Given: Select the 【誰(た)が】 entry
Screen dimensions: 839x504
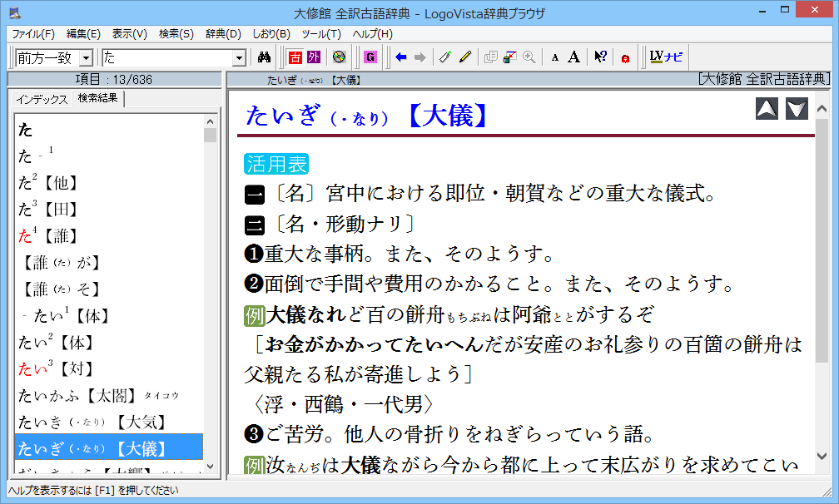Looking at the screenshot, I should [x=59, y=263].
